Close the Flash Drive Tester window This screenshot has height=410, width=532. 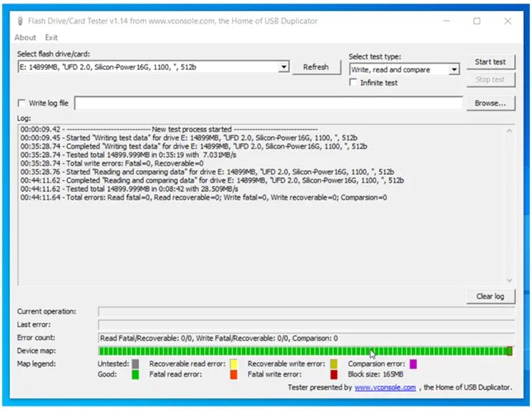(508, 21)
